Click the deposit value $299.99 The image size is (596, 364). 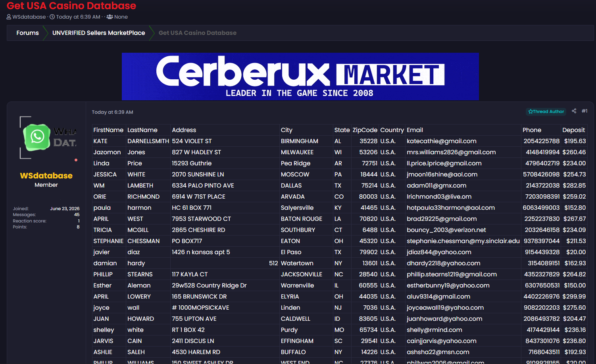coord(574,297)
